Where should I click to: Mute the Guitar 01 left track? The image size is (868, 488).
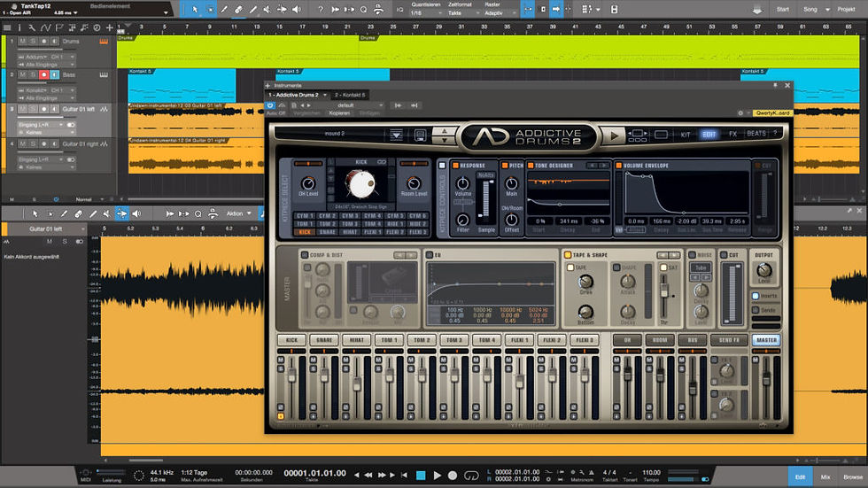point(23,109)
